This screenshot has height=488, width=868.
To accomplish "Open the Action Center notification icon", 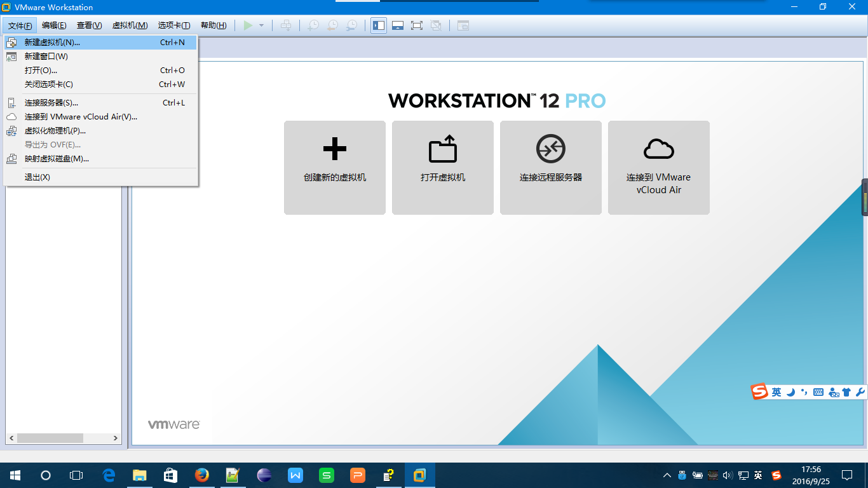I will (846, 475).
